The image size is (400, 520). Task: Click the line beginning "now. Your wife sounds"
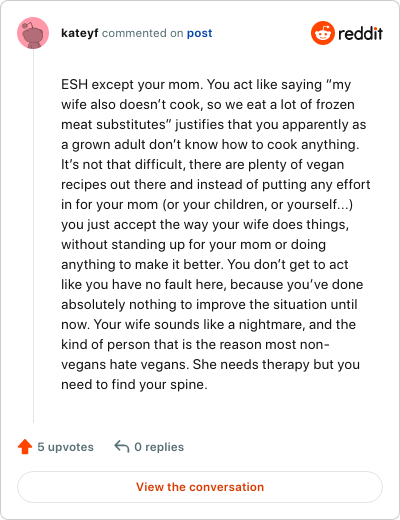click(209, 325)
